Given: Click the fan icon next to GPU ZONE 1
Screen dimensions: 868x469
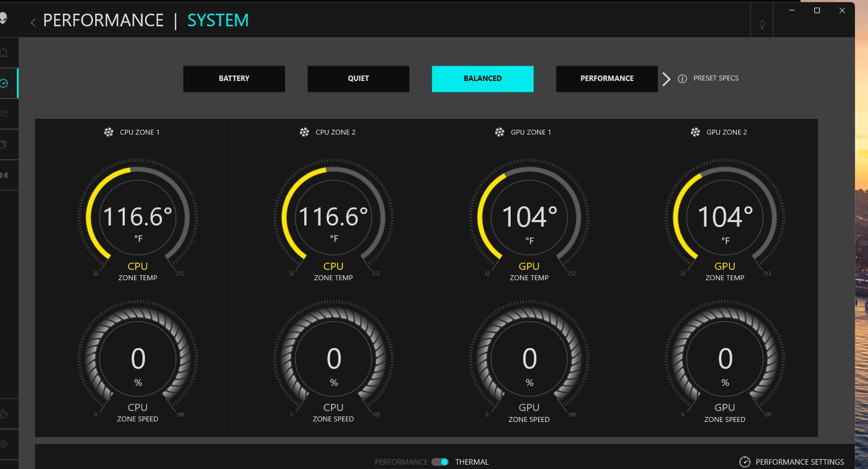Looking at the screenshot, I should pos(500,132).
